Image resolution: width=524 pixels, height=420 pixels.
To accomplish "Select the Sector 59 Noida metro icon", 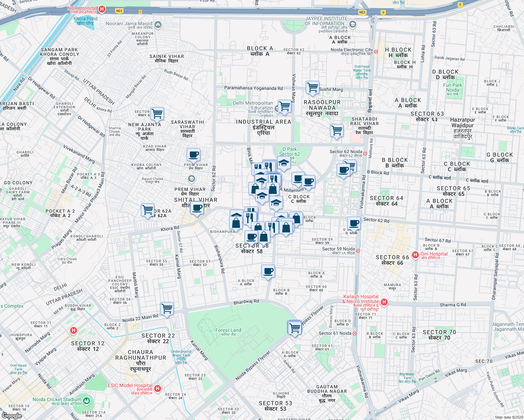I will [358, 250].
